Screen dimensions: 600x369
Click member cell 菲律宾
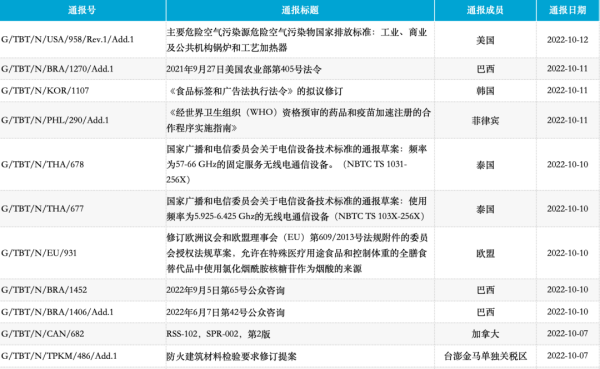485,121
